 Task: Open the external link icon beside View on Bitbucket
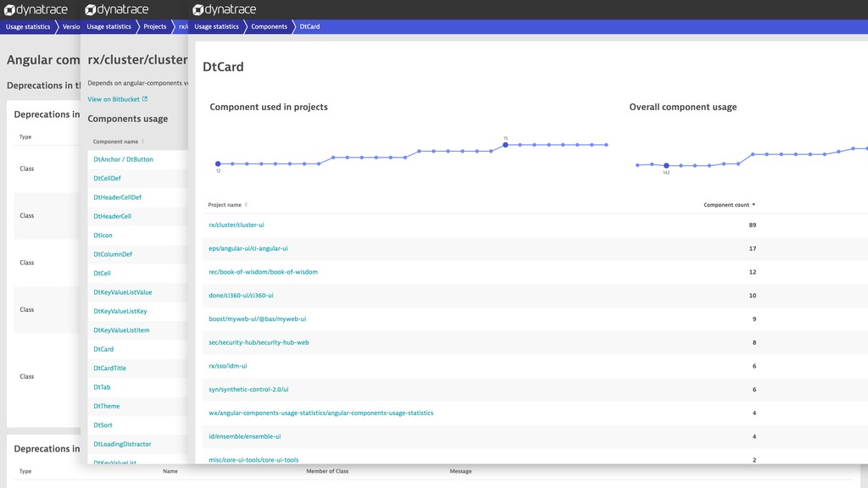pyautogui.click(x=145, y=99)
